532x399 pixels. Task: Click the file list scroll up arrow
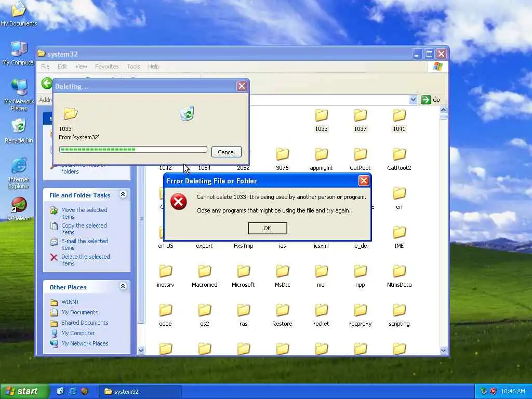click(x=443, y=110)
